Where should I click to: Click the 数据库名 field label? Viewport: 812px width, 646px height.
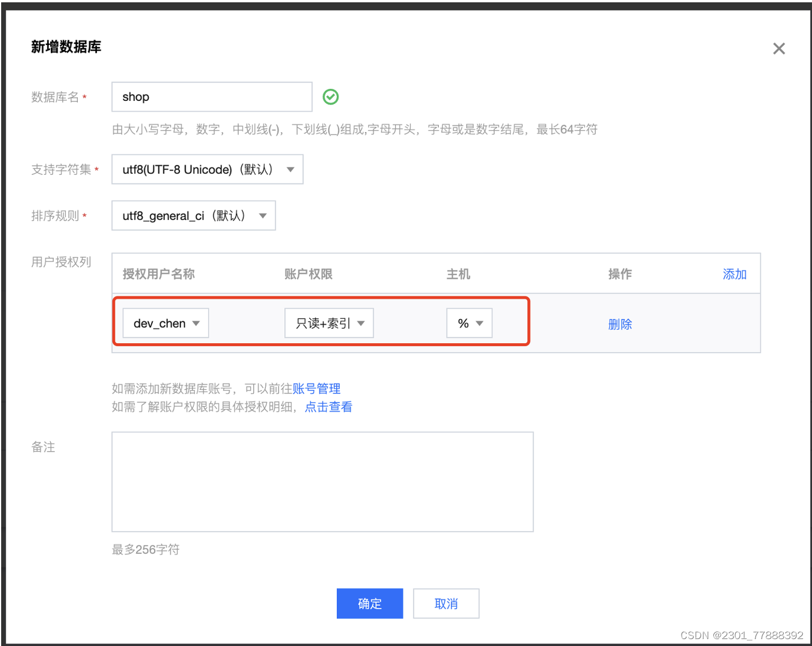point(55,97)
